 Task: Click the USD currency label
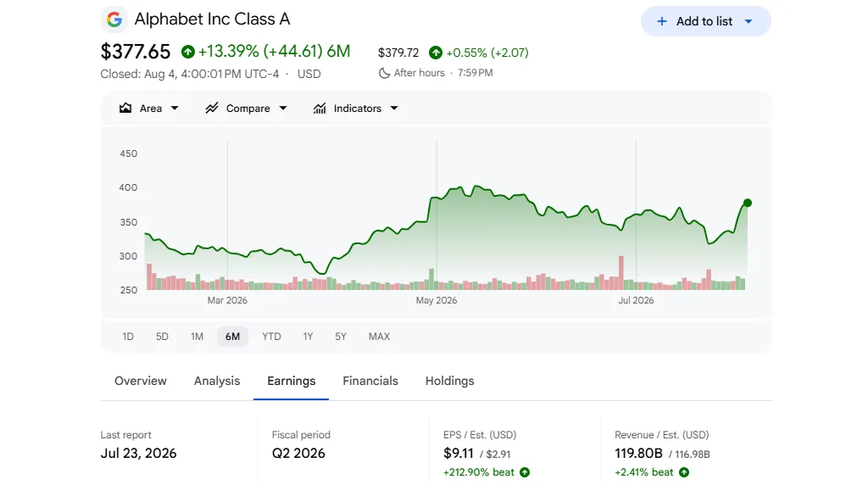coord(309,74)
